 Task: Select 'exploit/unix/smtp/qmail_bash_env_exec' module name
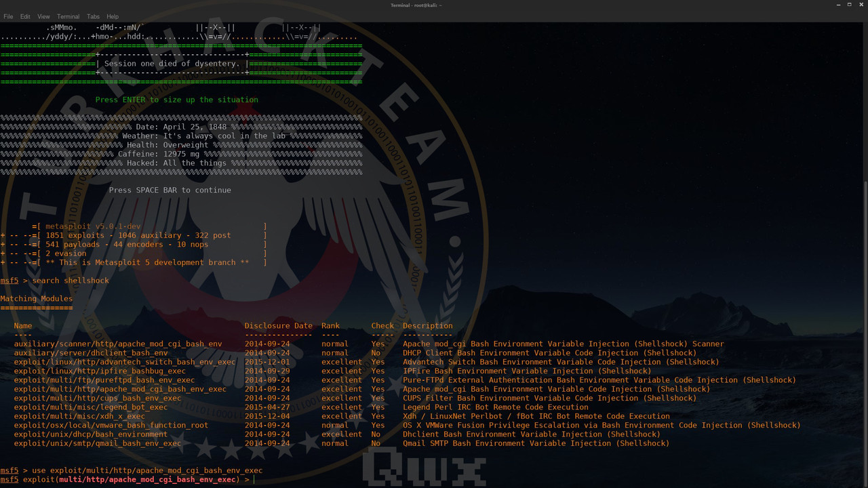(98, 443)
